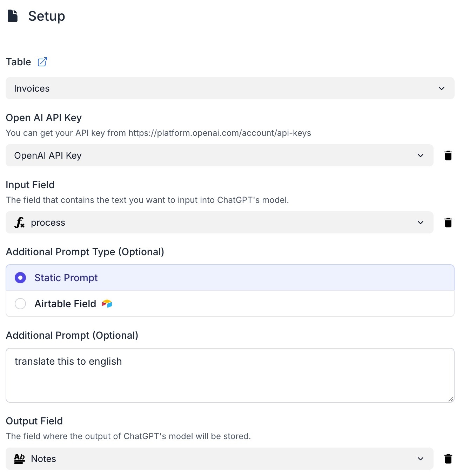Image resolution: width=463 pixels, height=476 pixels.
Task: Click the textarea resize handle corner
Action: (451, 399)
